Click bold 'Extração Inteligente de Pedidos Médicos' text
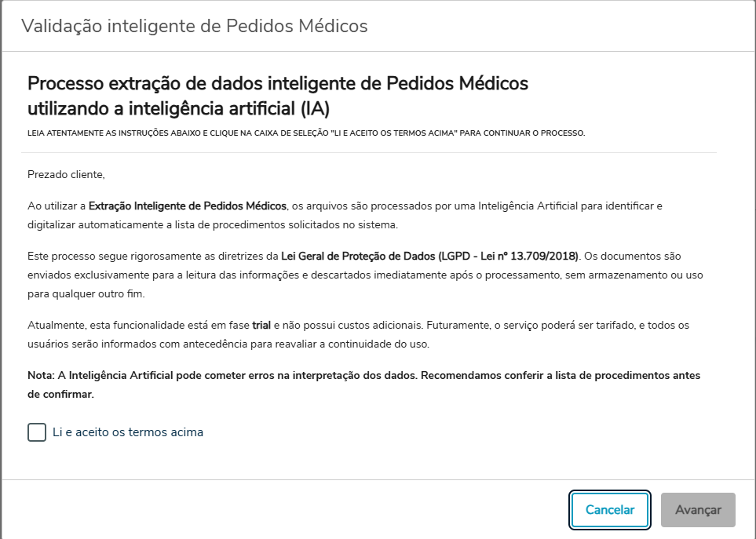The width and height of the screenshot is (756, 539). (x=187, y=206)
